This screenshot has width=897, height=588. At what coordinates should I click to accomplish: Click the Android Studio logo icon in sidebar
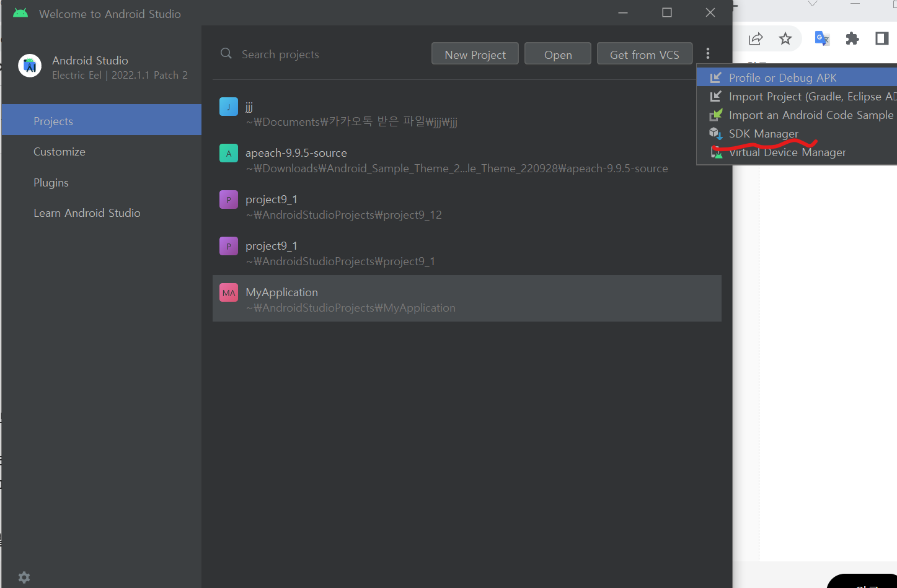tap(30, 66)
